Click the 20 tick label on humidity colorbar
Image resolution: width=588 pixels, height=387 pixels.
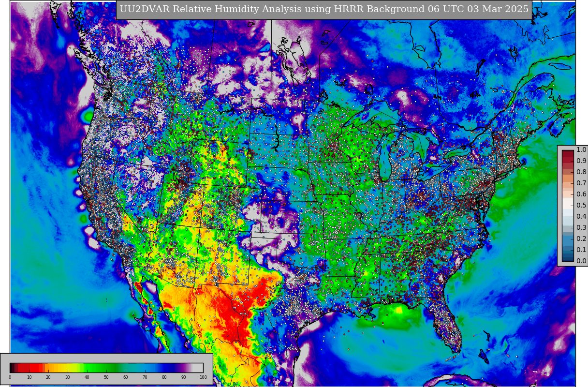pos(48,377)
